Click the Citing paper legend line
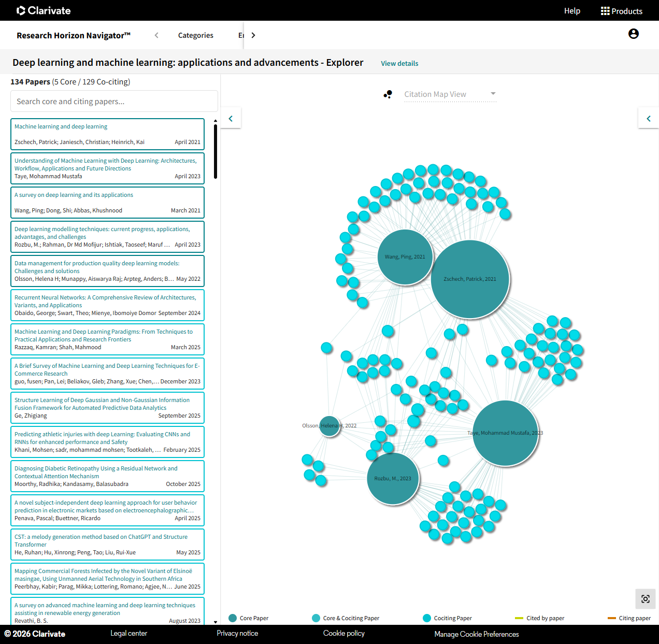Screen dimensions: 659x644 (612, 618)
